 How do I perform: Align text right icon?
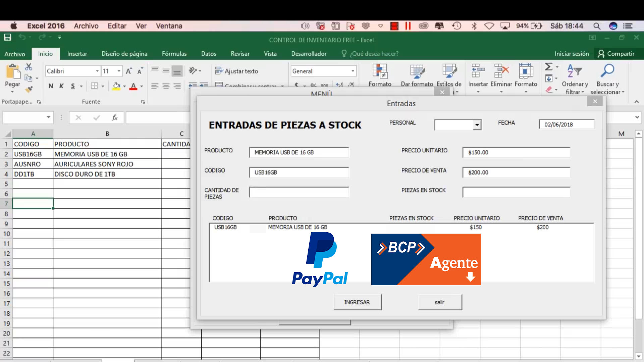click(177, 86)
